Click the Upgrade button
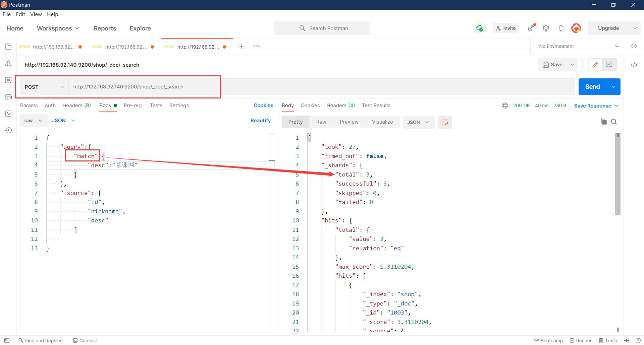Image resolution: width=644 pixels, height=345 pixels. coord(608,28)
